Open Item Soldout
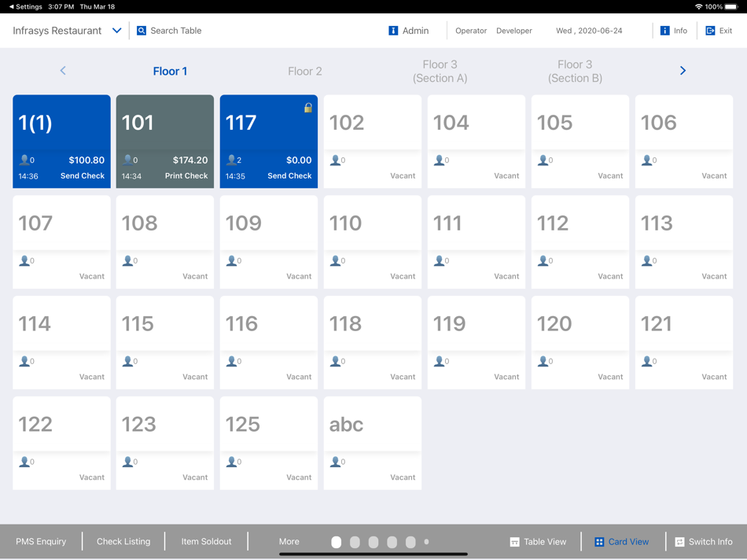Viewport: 747px width, 560px height. (206, 541)
